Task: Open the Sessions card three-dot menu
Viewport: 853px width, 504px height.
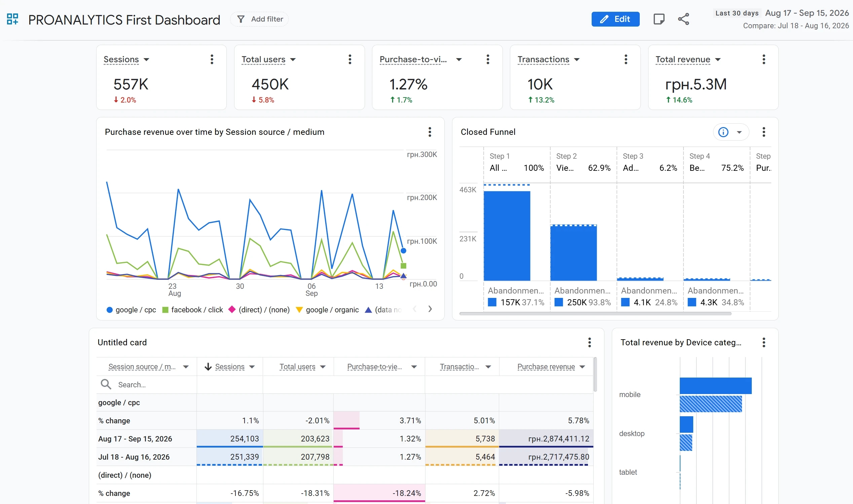Action: point(212,60)
